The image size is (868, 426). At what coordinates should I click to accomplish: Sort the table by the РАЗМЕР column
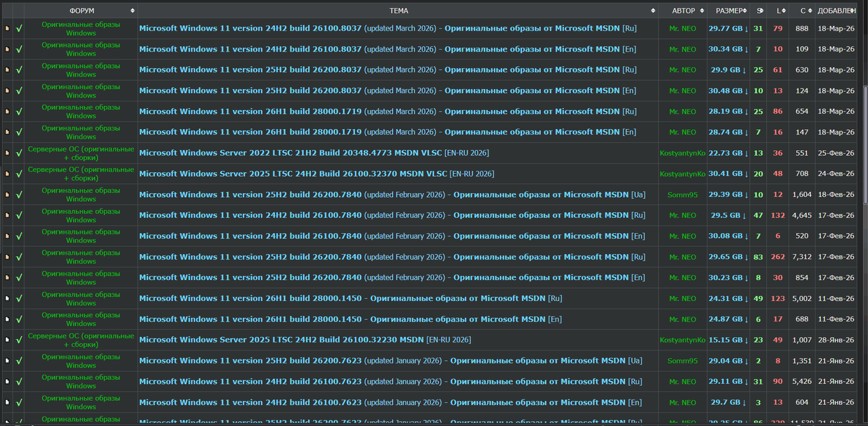[729, 11]
